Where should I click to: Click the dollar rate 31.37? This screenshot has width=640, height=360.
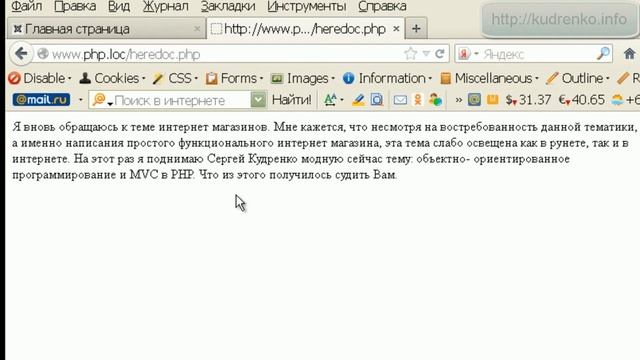pos(528,100)
